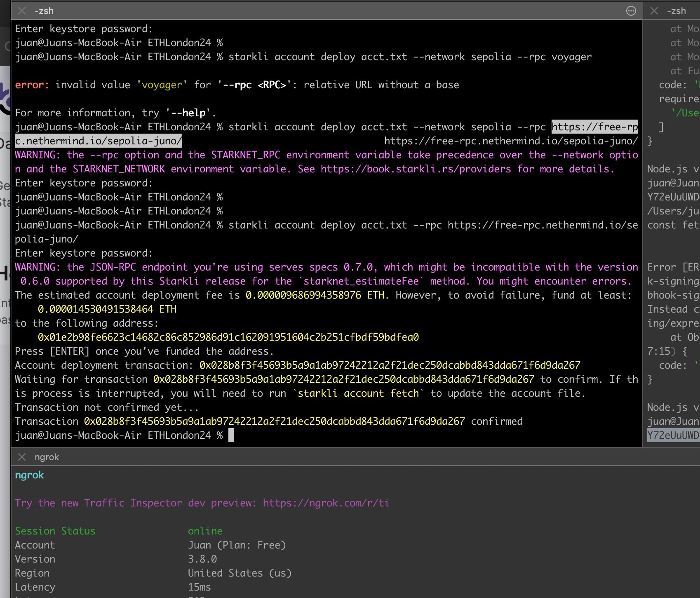Click the 'Error [ER' text in right pane
This screenshot has height=598, width=700.
(x=673, y=267)
